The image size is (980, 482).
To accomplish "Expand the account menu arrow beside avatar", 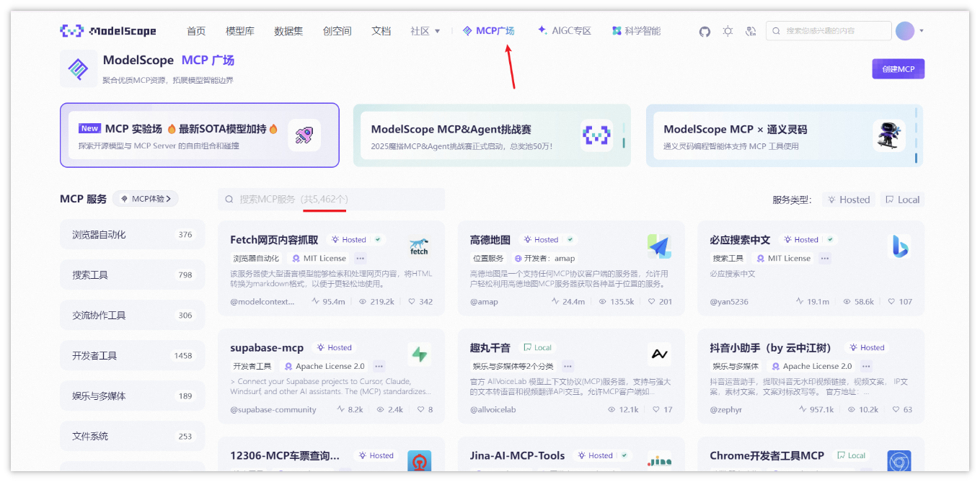I will coord(922,31).
